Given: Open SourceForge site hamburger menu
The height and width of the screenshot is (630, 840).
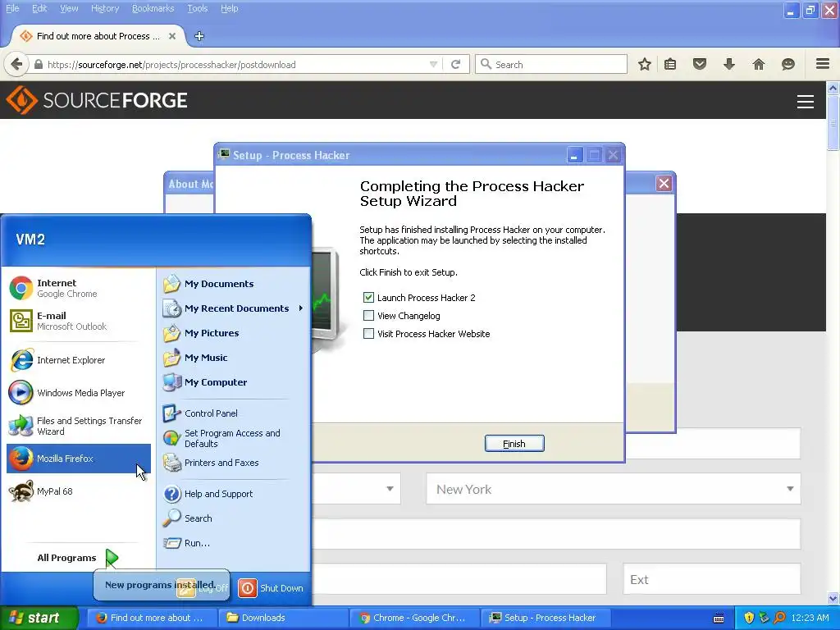Looking at the screenshot, I should (x=806, y=101).
